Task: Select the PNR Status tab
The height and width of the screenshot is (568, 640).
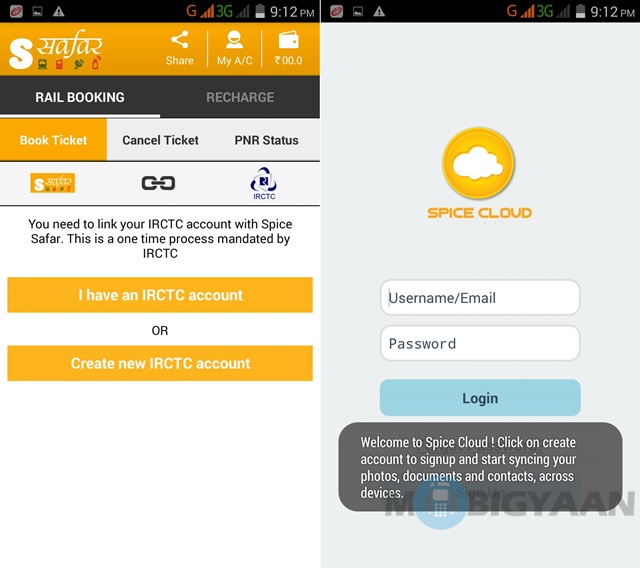Action: 267,140
